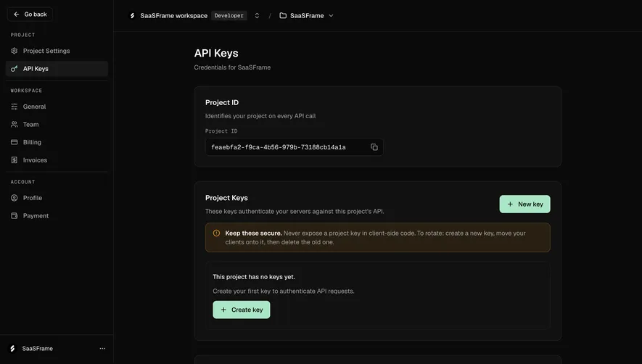Click SaaSFrame workspace logo icon in header
The image size is (642, 364).
[x=132, y=15]
